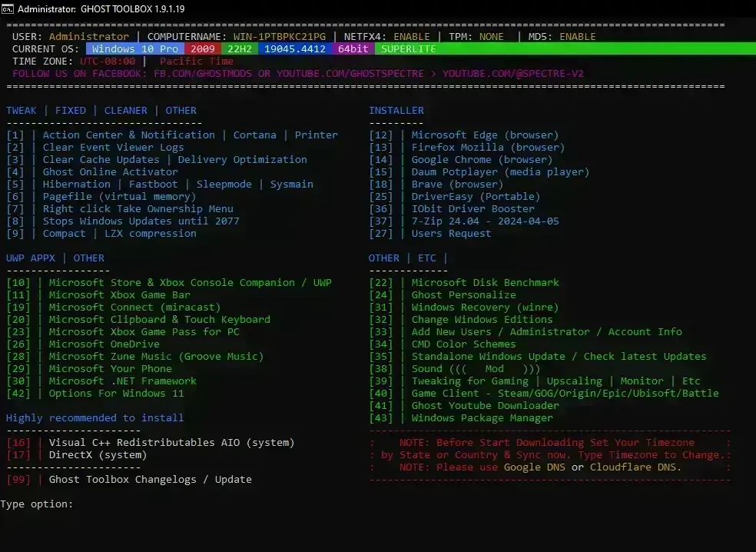Select 'Daum Potplayer (media player)' line

[x=479, y=171]
